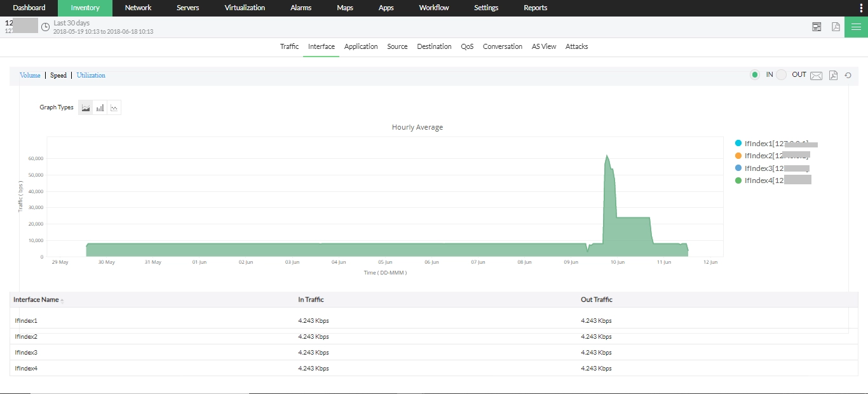Select the IfIndex2 table row name

click(26, 337)
